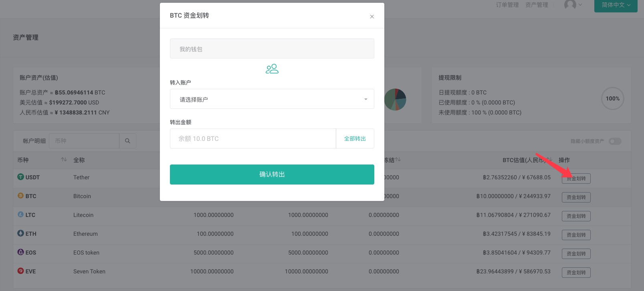Click the ฿23.96443899 / ¥ 586970.53 value
644x291 pixels.
click(x=513, y=271)
